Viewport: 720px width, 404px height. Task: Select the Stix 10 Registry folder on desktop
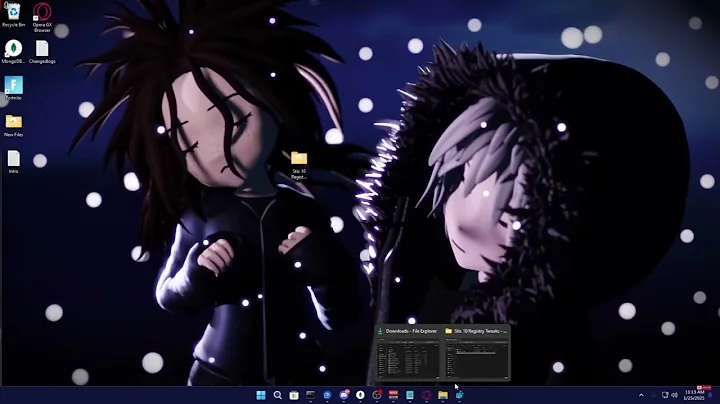point(299,165)
